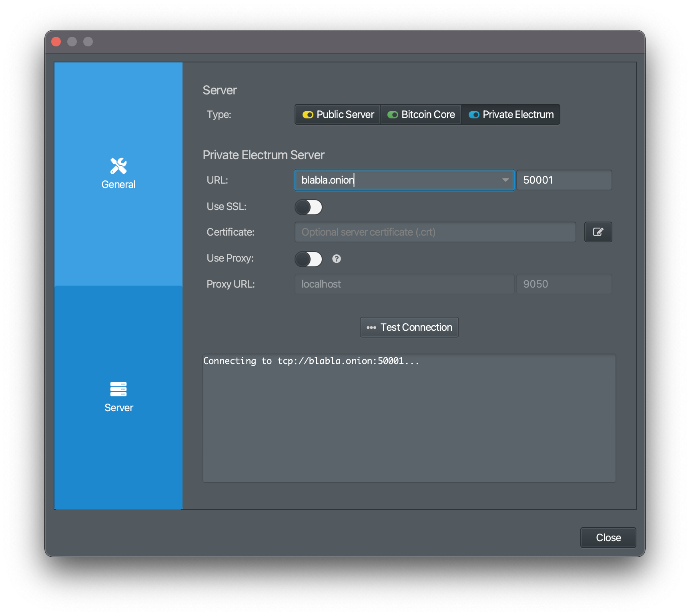Viewport: 690px width, 616px height.
Task: Click the Close button
Action: click(x=608, y=538)
